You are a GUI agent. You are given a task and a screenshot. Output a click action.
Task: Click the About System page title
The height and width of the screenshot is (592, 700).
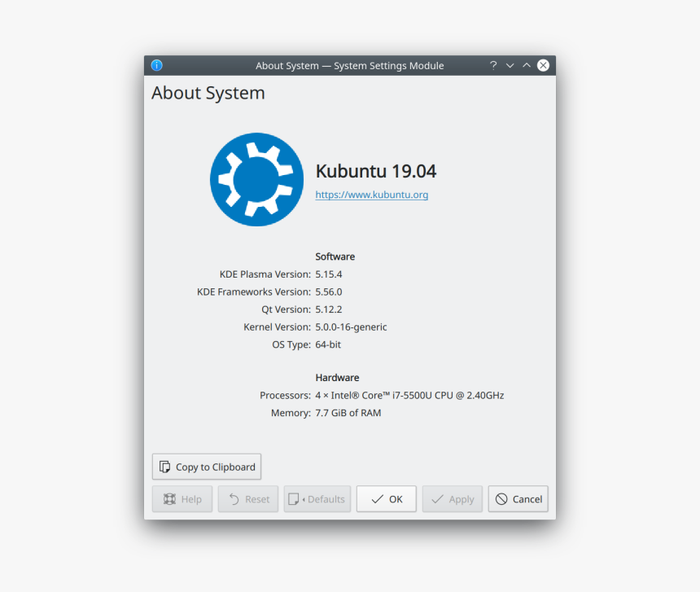(x=208, y=93)
